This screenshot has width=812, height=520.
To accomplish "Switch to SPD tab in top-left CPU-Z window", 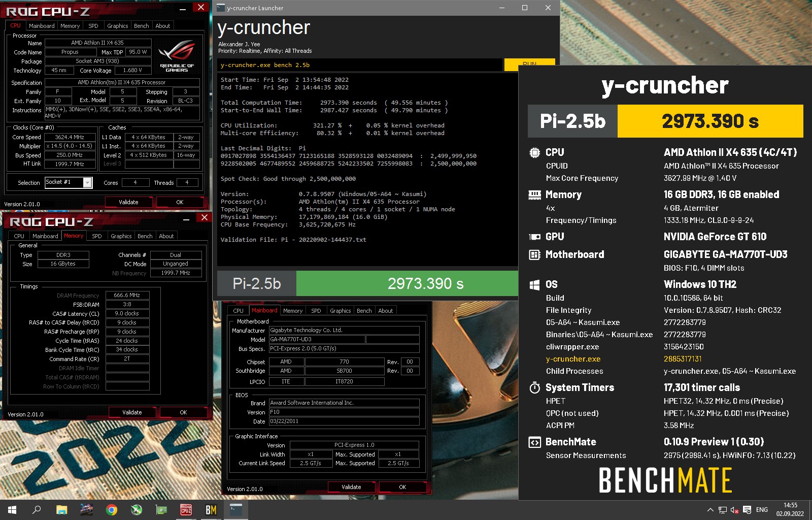I will click(x=93, y=26).
